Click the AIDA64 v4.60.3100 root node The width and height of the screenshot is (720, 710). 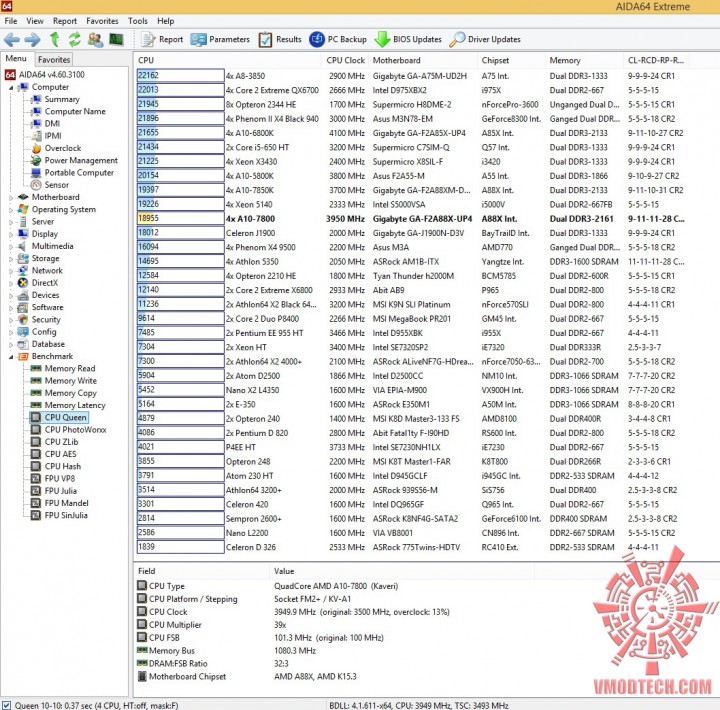[51, 75]
